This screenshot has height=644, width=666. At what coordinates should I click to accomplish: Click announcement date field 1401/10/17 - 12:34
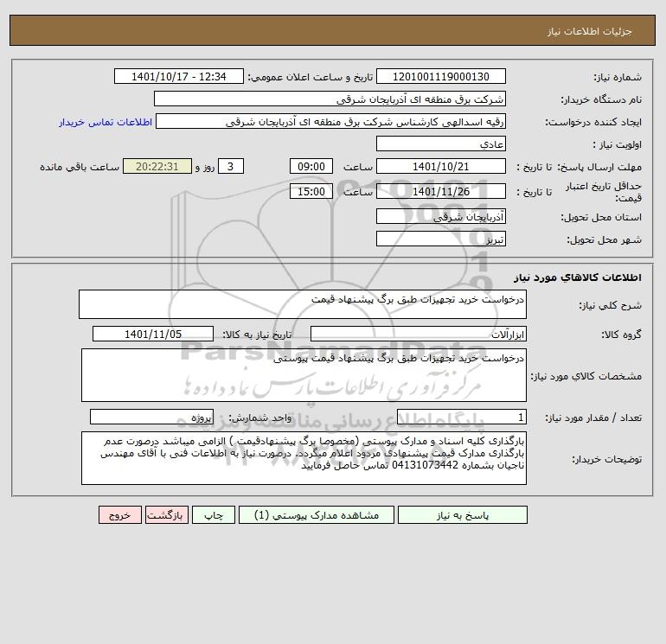179,76
